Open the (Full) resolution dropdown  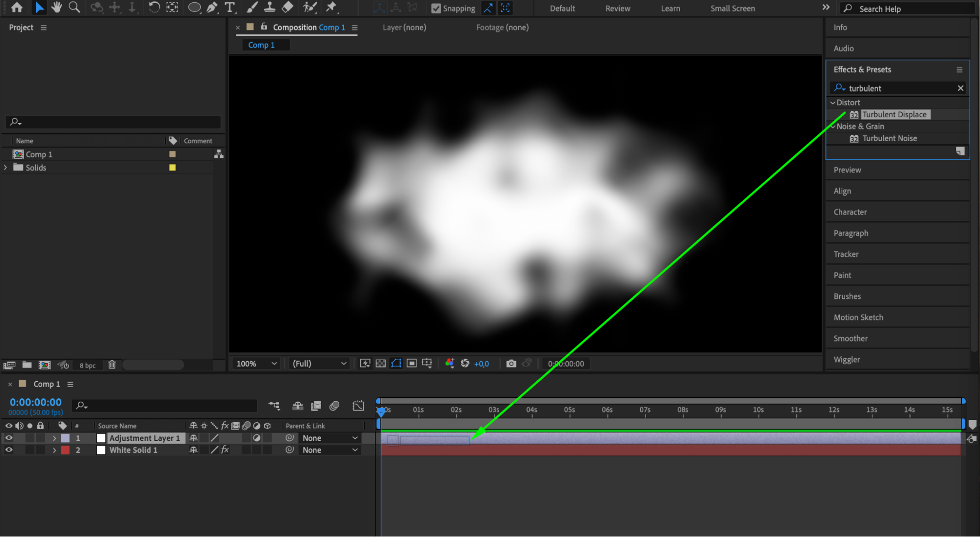coord(319,364)
